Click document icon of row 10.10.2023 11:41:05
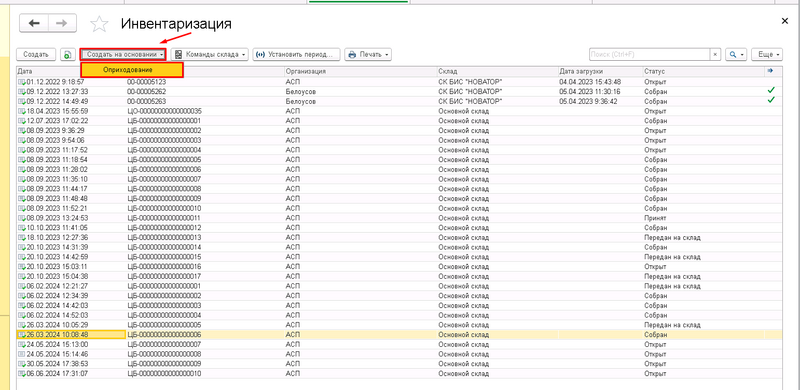Viewport: 800px width, 390px height. pos(22,228)
